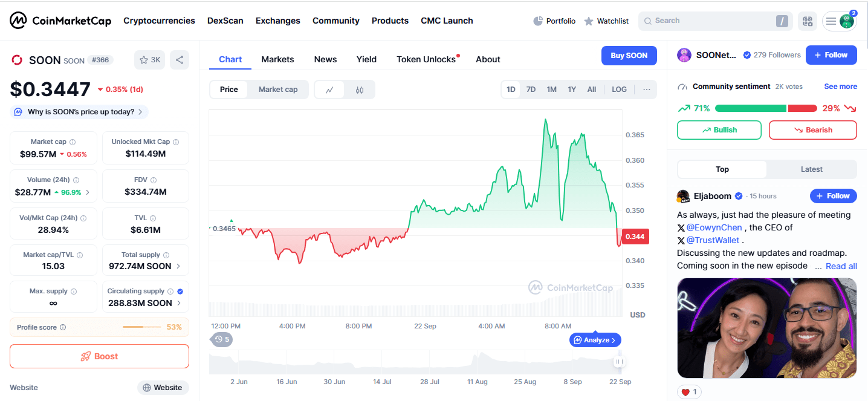Click Buy SOON button
The width and height of the screenshot is (868, 401).
629,56
